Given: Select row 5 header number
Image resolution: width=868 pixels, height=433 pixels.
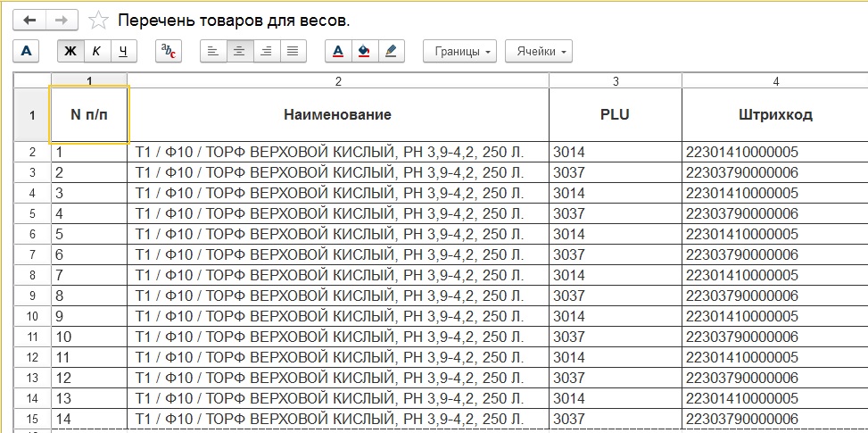Looking at the screenshot, I should coord(32,213).
